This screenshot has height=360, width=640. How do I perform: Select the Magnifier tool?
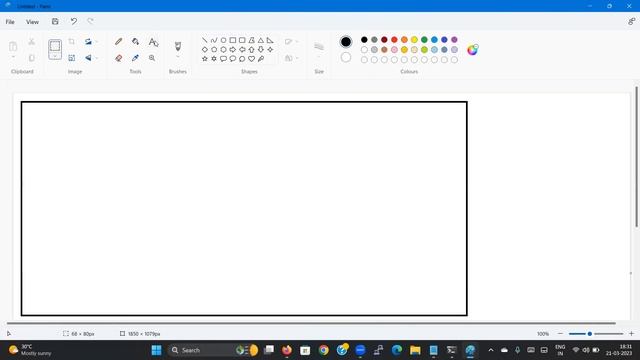[x=152, y=58]
